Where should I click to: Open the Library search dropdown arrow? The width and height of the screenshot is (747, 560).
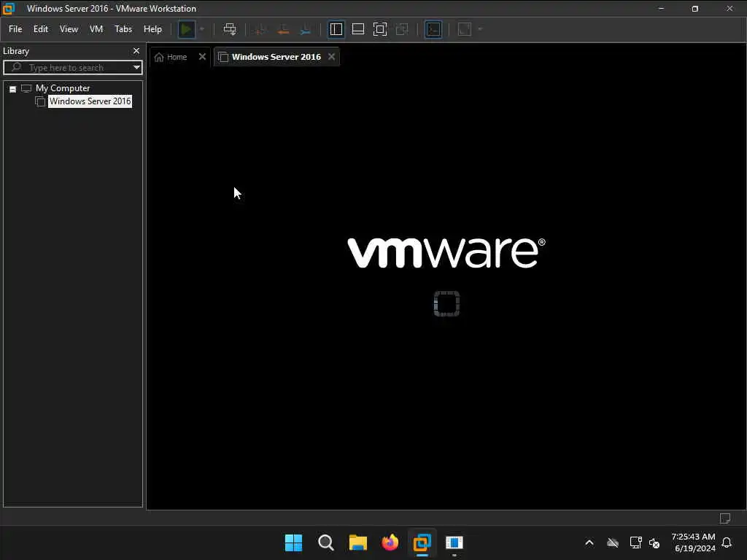[x=136, y=68]
